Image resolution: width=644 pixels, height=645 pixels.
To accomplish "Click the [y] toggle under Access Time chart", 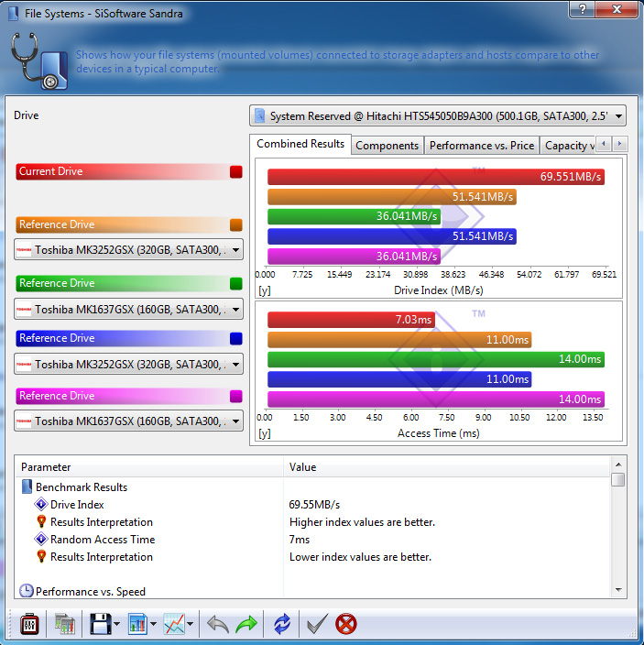I will coord(265,433).
